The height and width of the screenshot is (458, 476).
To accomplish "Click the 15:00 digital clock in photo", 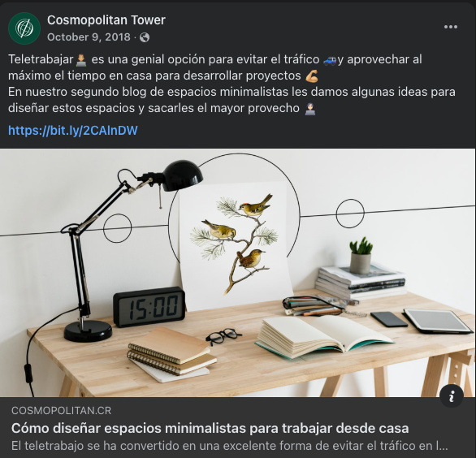I will point(149,306).
